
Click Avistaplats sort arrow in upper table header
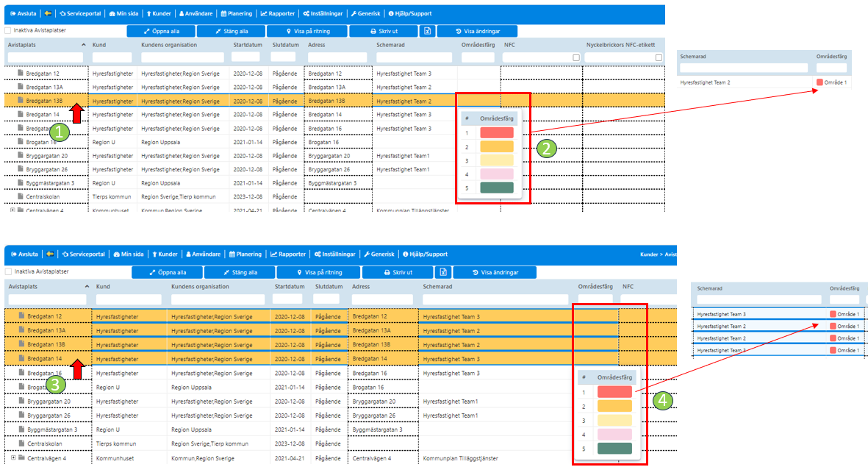tap(84, 45)
